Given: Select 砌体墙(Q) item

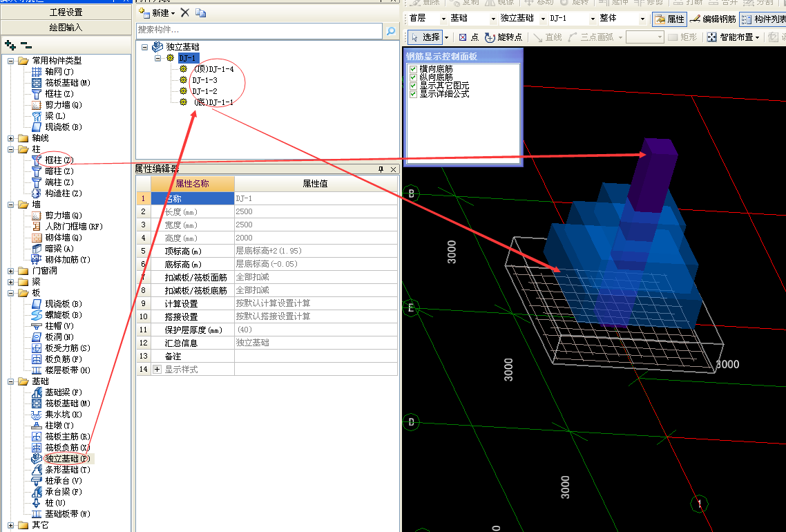Looking at the screenshot, I should [57, 237].
